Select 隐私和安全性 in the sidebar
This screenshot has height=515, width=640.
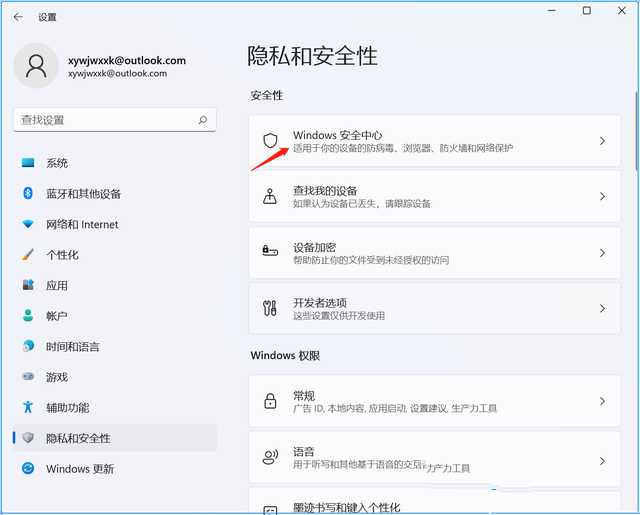(115, 437)
